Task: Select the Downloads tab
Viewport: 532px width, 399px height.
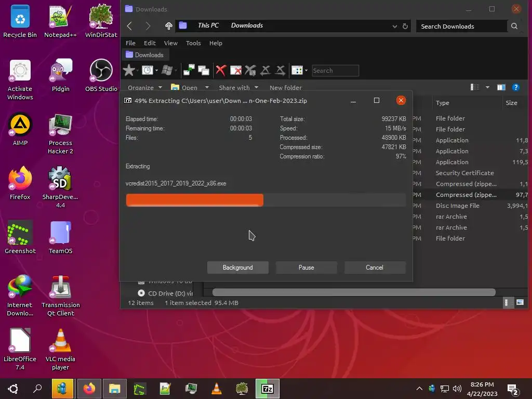Action: (x=145, y=55)
